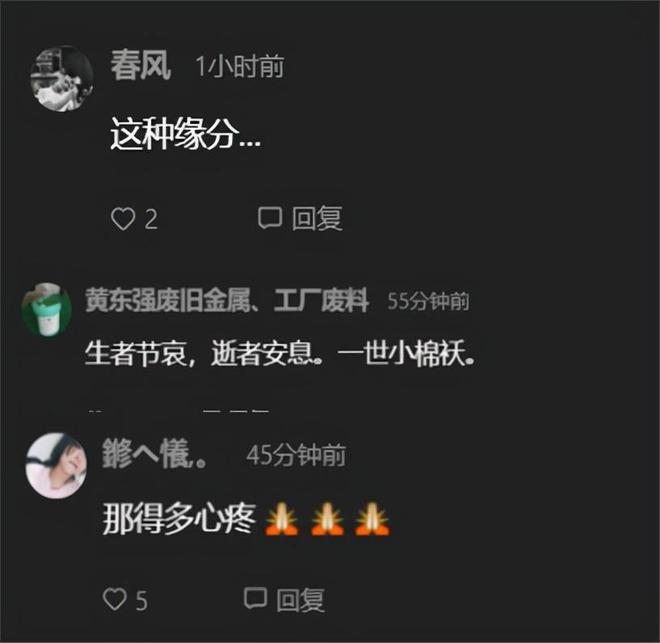Open reply bubble under 春风's comment
Image resolution: width=660 pixels, height=643 pixels.
pyautogui.click(x=269, y=218)
